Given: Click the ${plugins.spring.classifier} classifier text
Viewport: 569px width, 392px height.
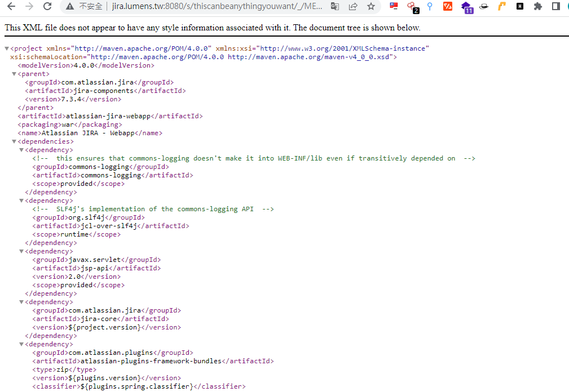Looking at the screenshot, I should [x=137, y=386].
